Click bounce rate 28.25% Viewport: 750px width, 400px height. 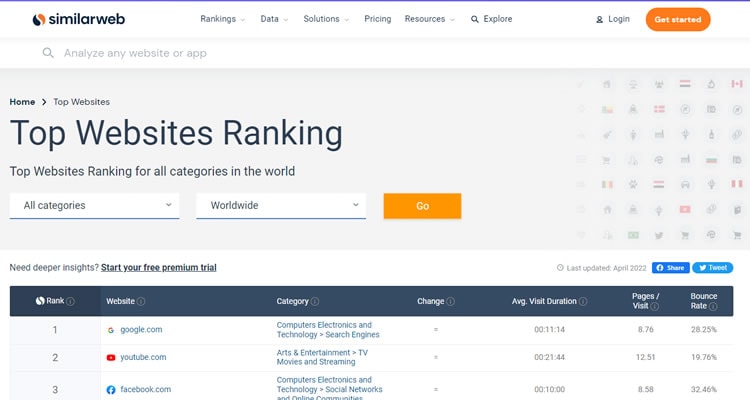tap(704, 330)
